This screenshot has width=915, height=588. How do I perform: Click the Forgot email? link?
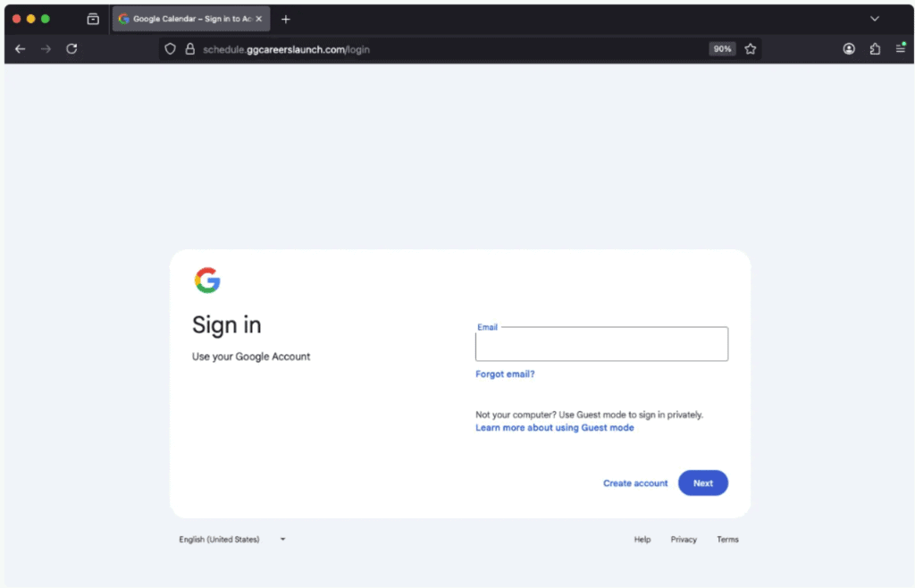pyautogui.click(x=505, y=374)
